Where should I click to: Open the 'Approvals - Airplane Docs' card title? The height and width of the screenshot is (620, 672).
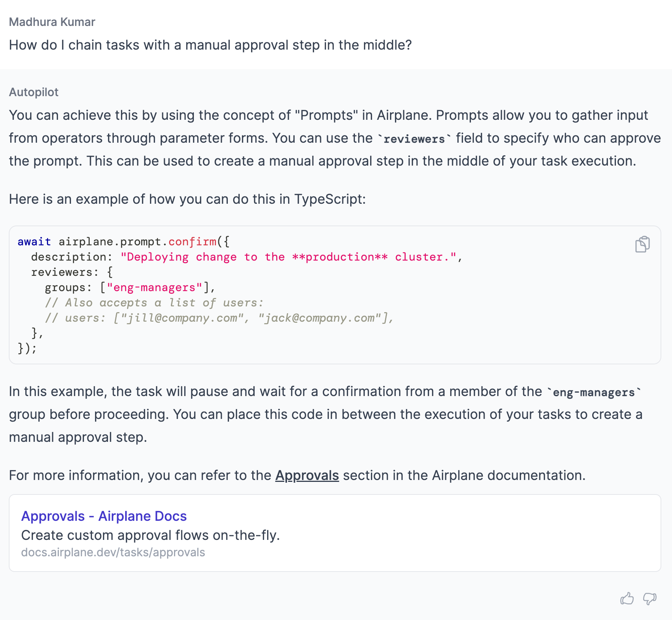104,516
